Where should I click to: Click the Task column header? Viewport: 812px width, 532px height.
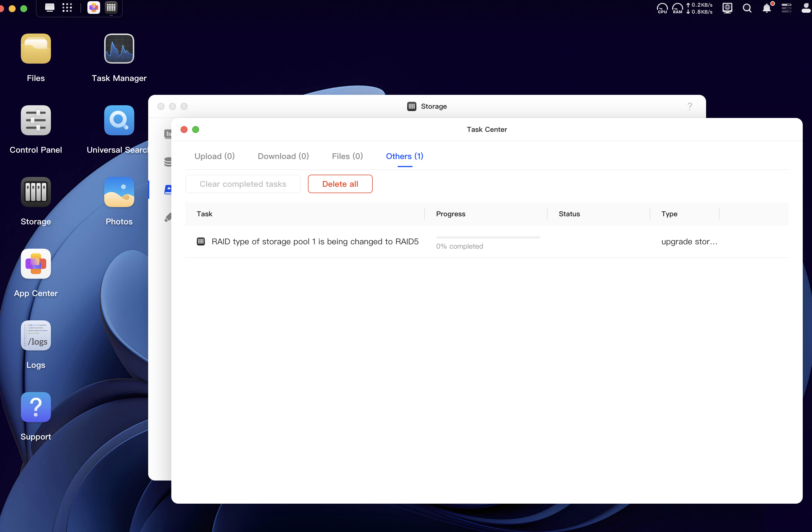pos(204,214)
